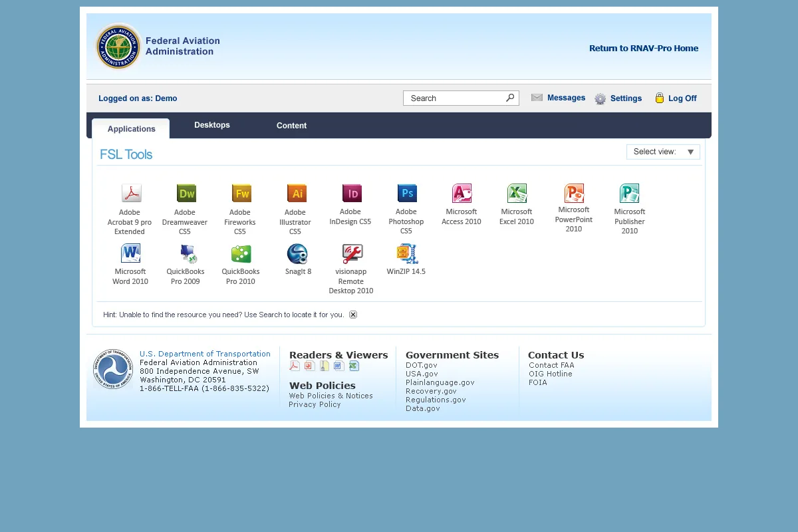
Task: Click Return to RNAV-Pro Home link
Action: tap(644, 48)
